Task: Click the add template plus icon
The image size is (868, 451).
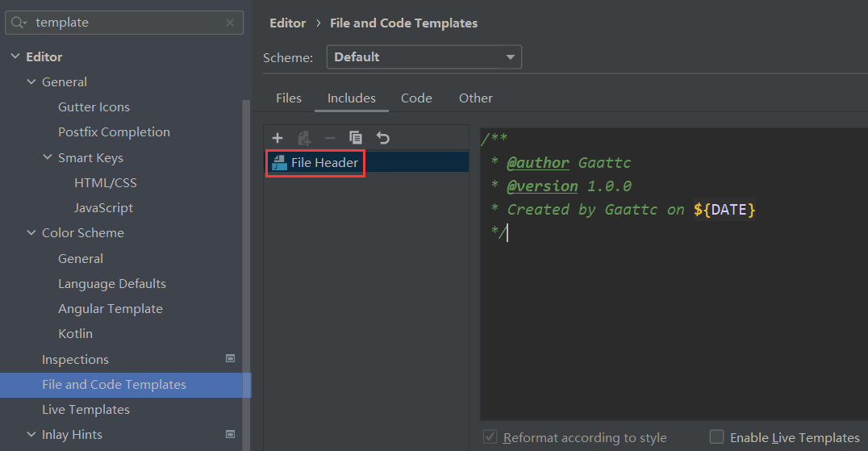Action: pos(278,138)
